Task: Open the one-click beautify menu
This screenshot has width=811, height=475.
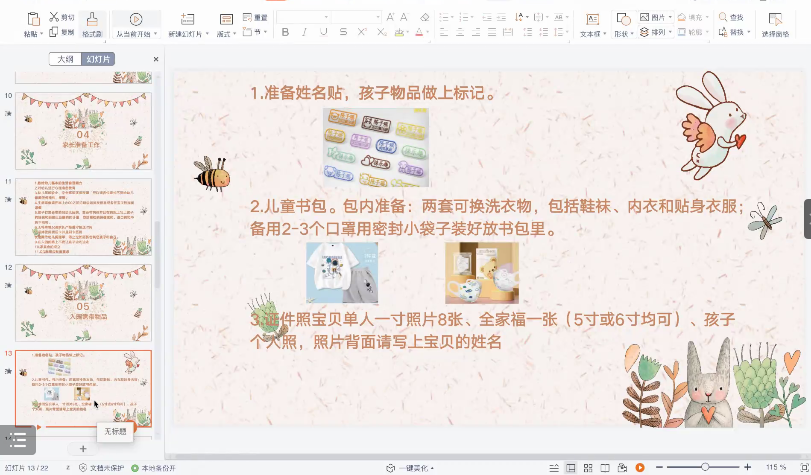Action: pos(410,468)
